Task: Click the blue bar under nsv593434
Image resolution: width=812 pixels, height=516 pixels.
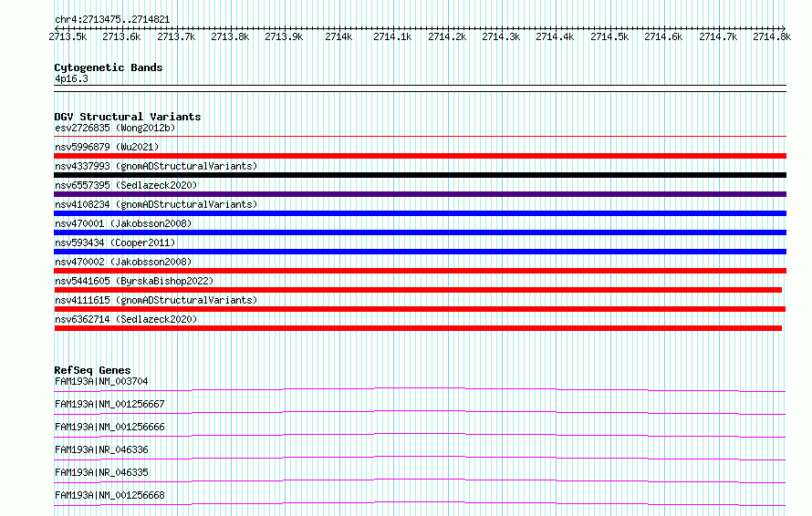Action: [x=420, y=252]
